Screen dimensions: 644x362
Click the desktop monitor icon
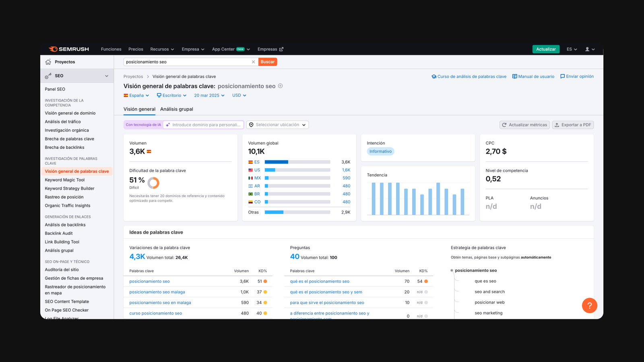click(x=159, y=95)
